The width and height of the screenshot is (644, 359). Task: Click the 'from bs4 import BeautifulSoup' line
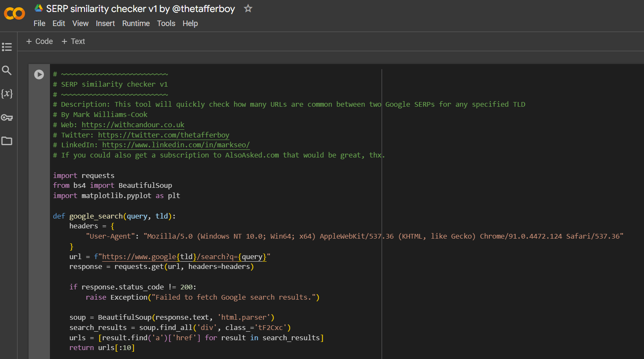point(113,185)
